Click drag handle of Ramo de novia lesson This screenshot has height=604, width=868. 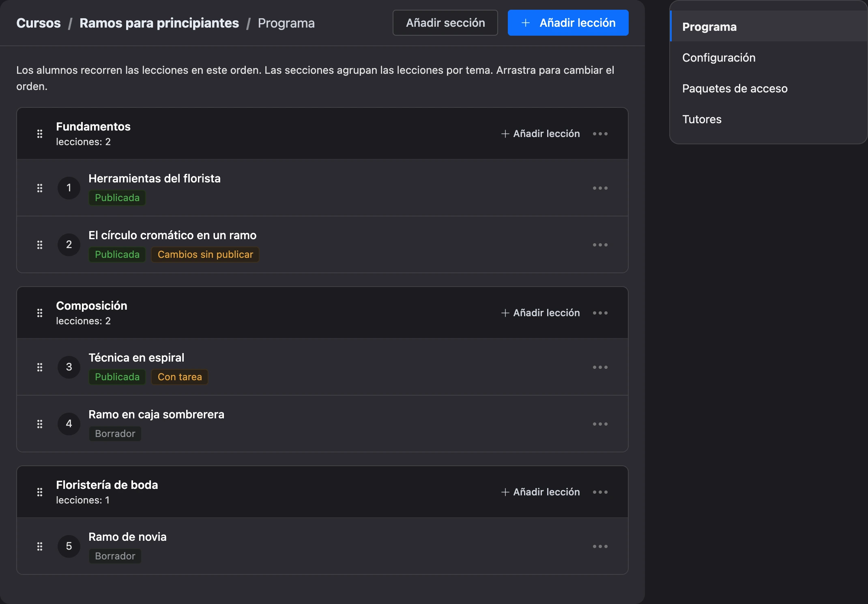pos(40,546)
